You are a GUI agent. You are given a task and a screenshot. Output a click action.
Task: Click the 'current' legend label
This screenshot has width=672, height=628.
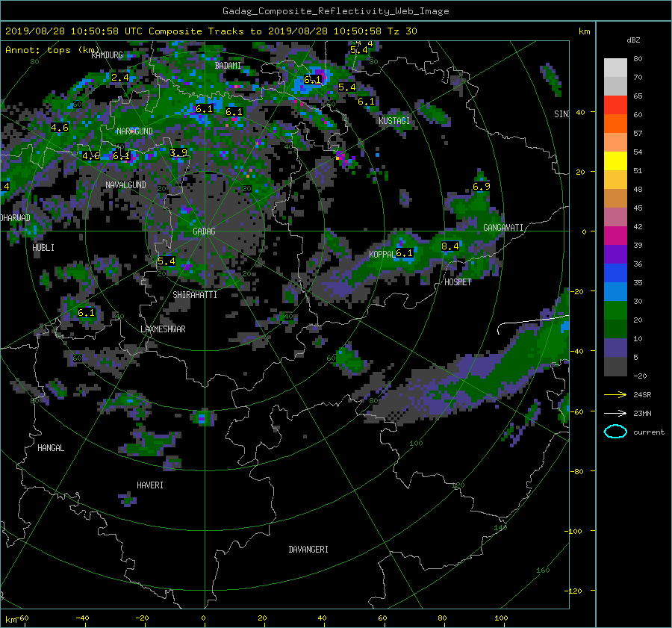click(649, 432)
